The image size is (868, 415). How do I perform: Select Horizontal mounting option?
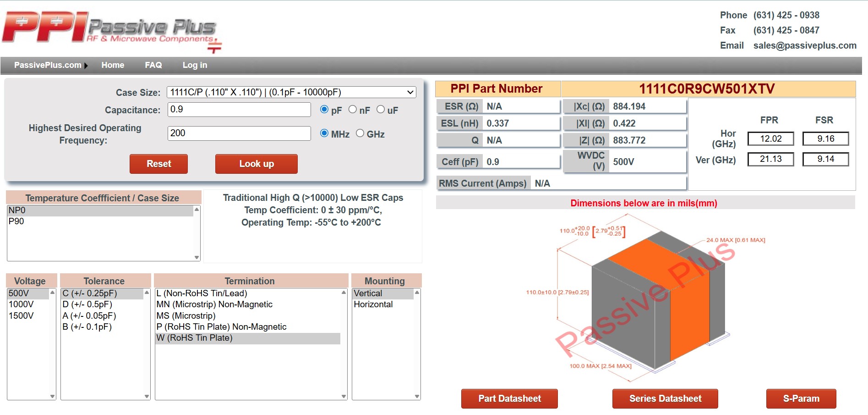tap(373, 304)
